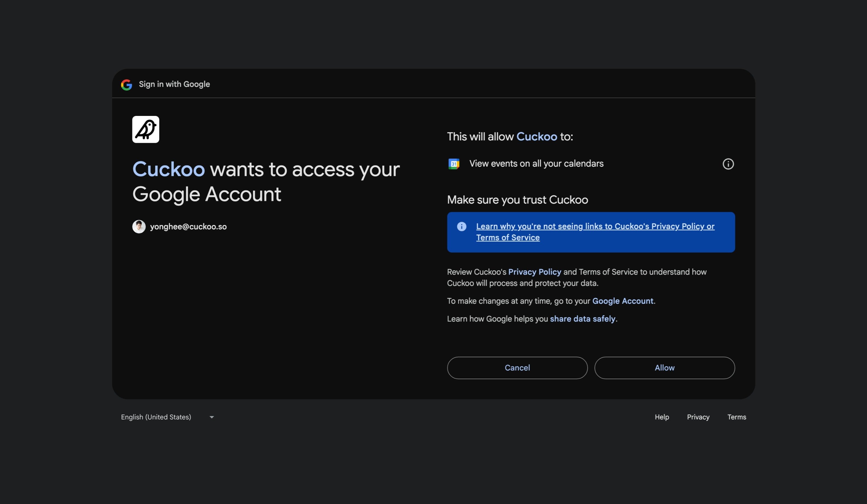Screen dimensions: 867x504
Task: Click the Google Calendar icon
Action: tap(454, 164)
